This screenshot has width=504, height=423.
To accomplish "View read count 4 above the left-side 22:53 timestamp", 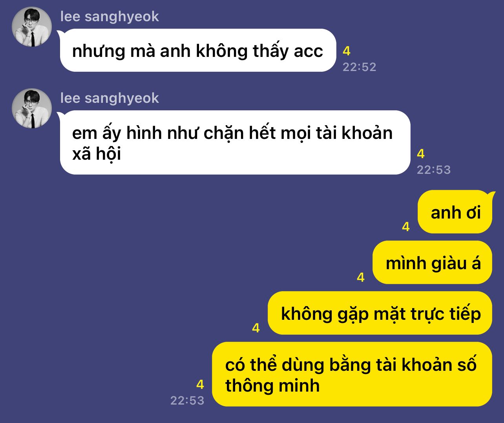I will click(421, 154).
